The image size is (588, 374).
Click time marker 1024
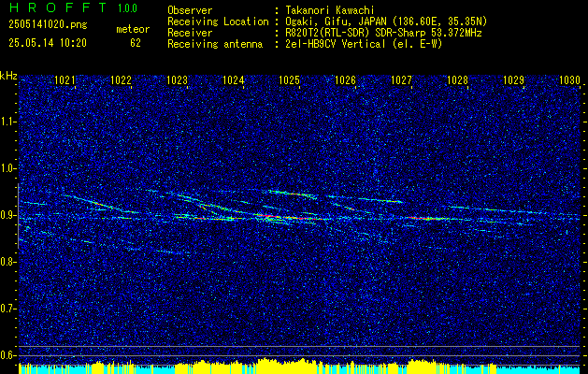[233, 79]
